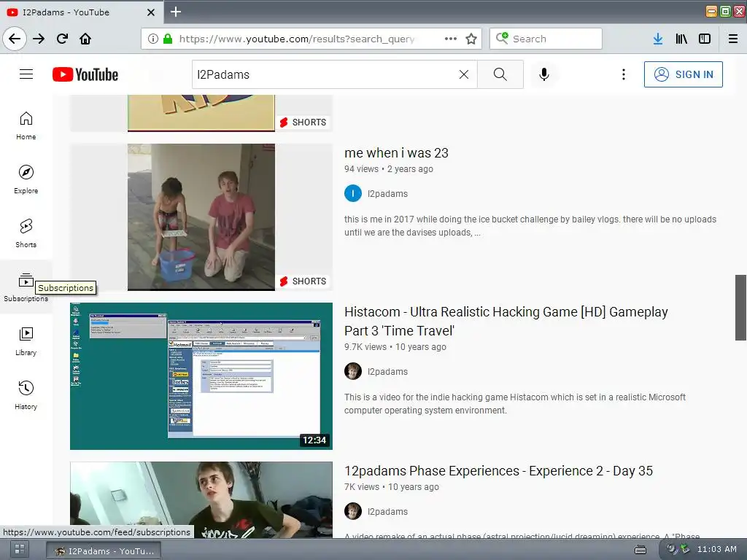Open Home in the YouTube sidebar

point(26,125)
